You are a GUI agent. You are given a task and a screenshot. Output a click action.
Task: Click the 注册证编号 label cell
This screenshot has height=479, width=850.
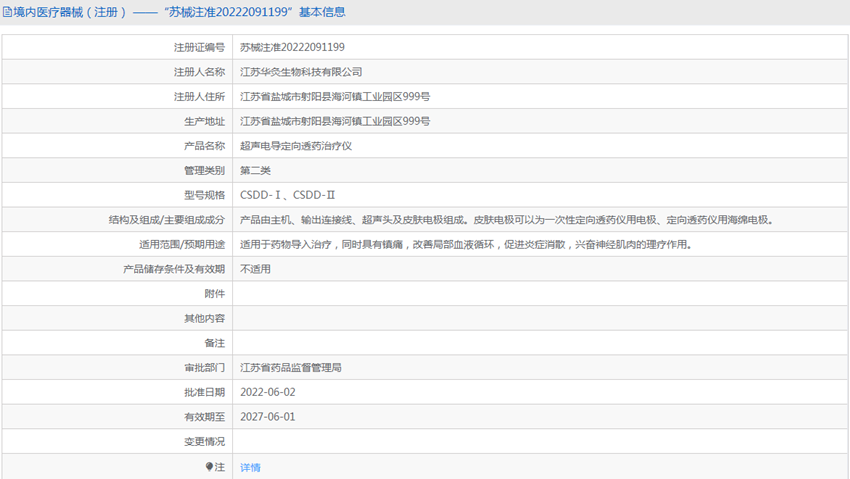(x=199, y=48)
